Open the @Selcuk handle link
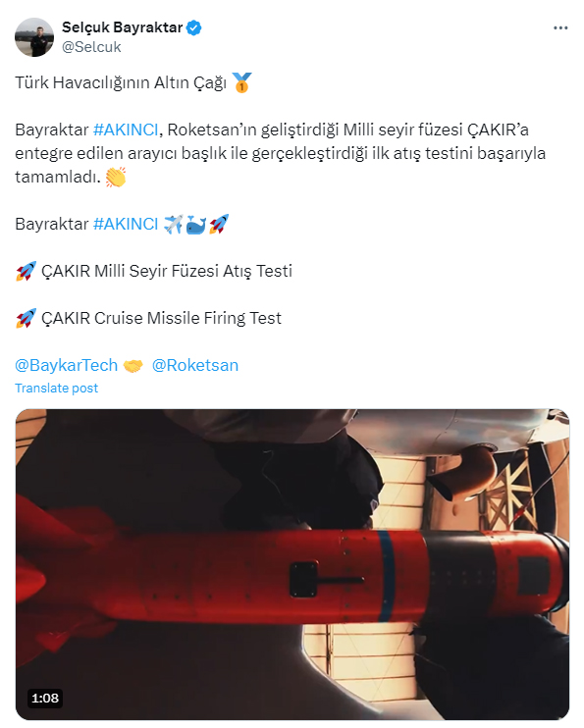This screenshot has height=728, width=584. [x=91, y=47]
